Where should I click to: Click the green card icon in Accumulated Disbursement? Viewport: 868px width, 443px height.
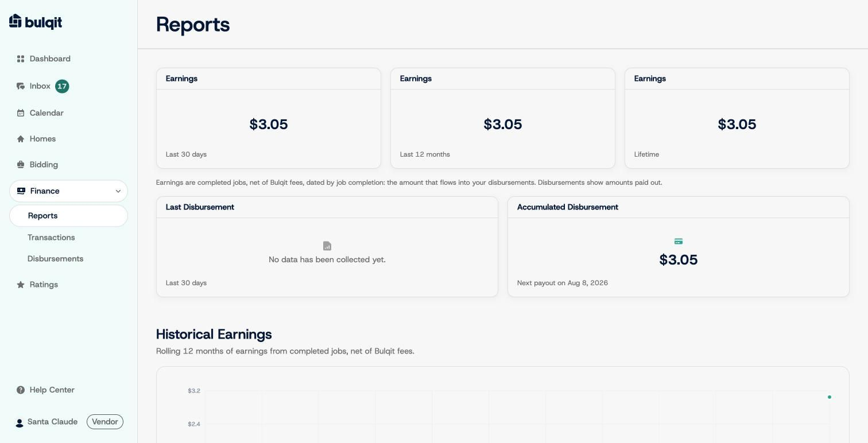tap(679, 242)
